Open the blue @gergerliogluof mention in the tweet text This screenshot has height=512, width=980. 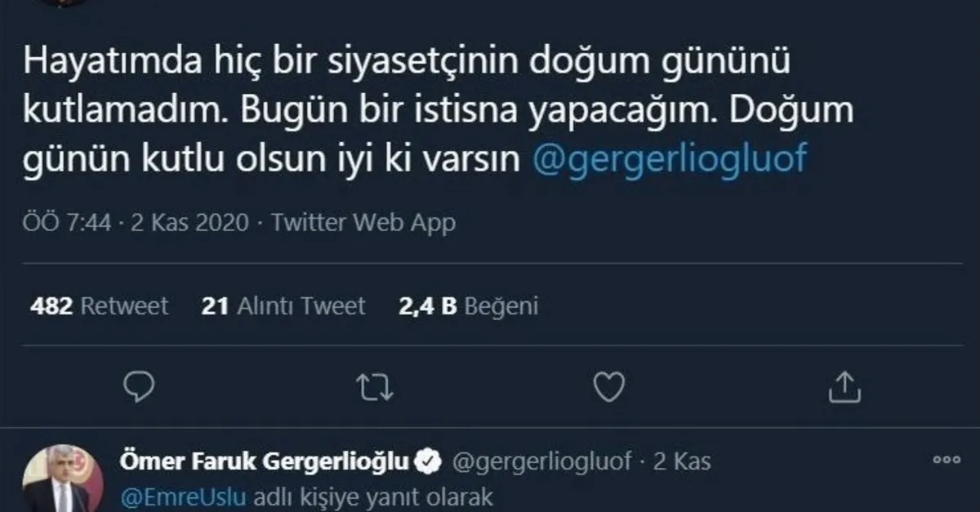tap(669, 158)
